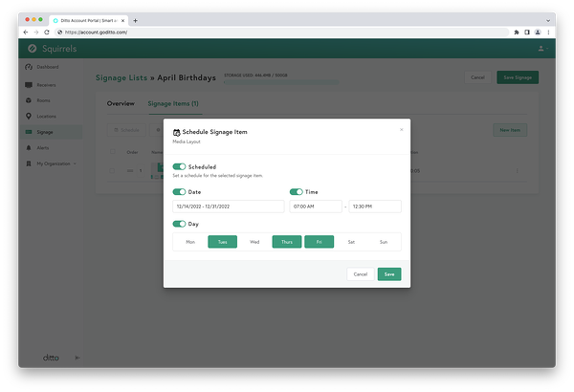Open Receivers via its sidebar icon
The width and height of the screenshot is (574, 392).
pos(28,84)
